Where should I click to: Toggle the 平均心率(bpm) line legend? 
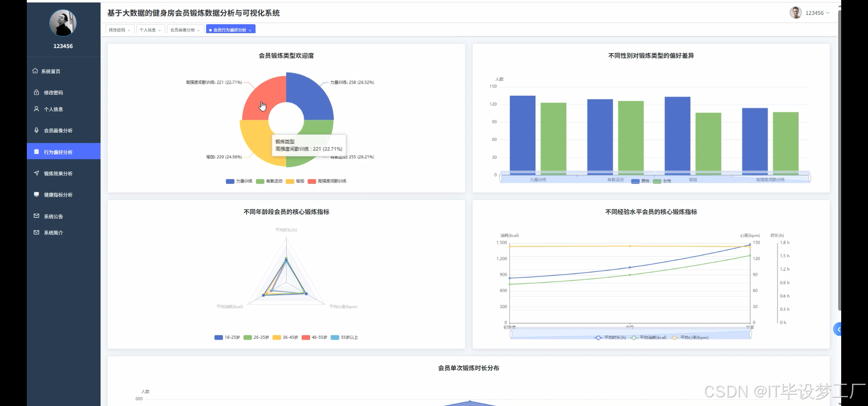click(689, 337)
